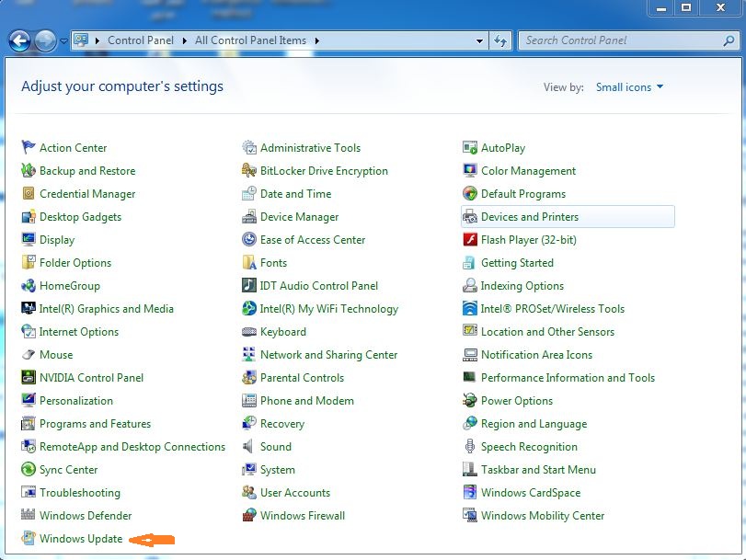Select All Control Panel Items breadcrumb
Image resolution: width=746 pixels, height=560 pixels.
pyautogui.click(x=250, y=40)
